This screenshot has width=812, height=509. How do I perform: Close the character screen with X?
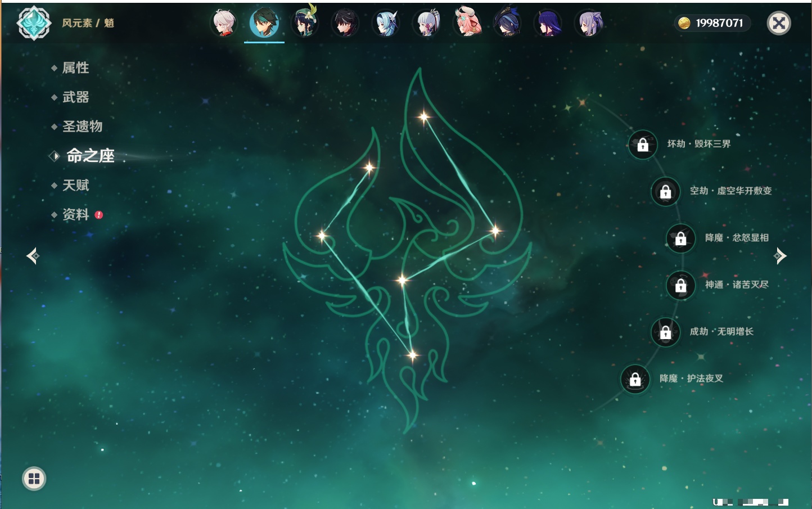tap(779, 23)
